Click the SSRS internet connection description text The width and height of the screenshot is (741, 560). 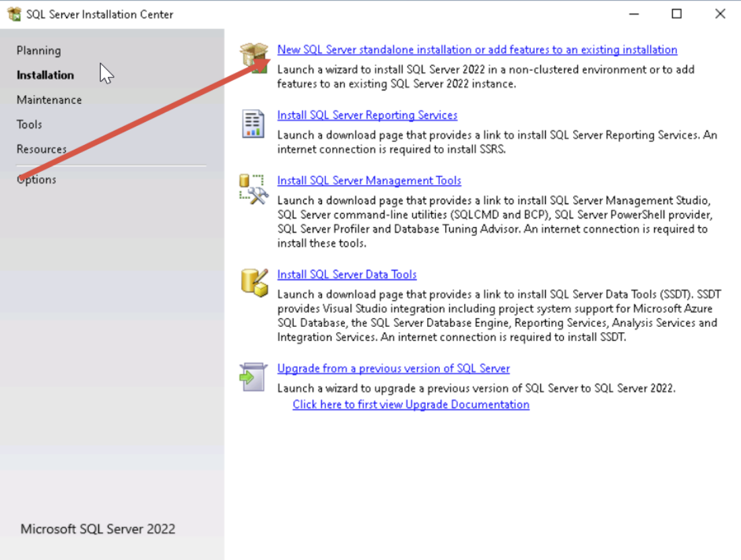[497, 142]
